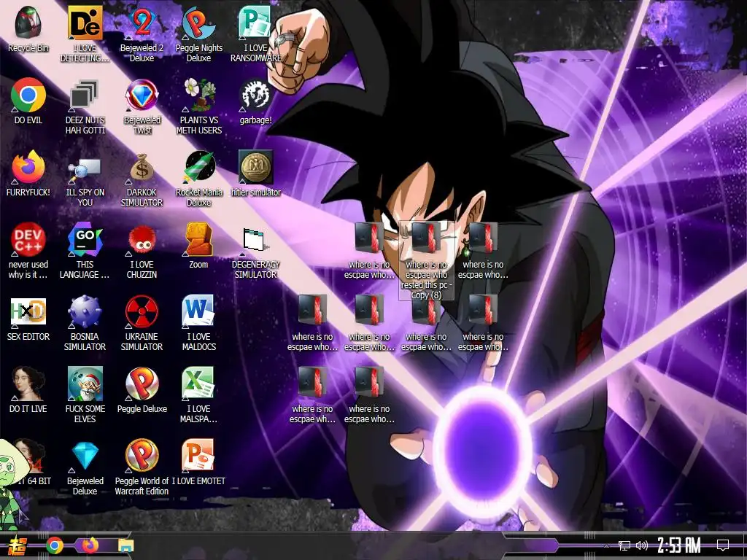Open Peggle World of Warcraft Edition shortcut
747x560 pixels.
pyautogui.click(x=142, y=467)
